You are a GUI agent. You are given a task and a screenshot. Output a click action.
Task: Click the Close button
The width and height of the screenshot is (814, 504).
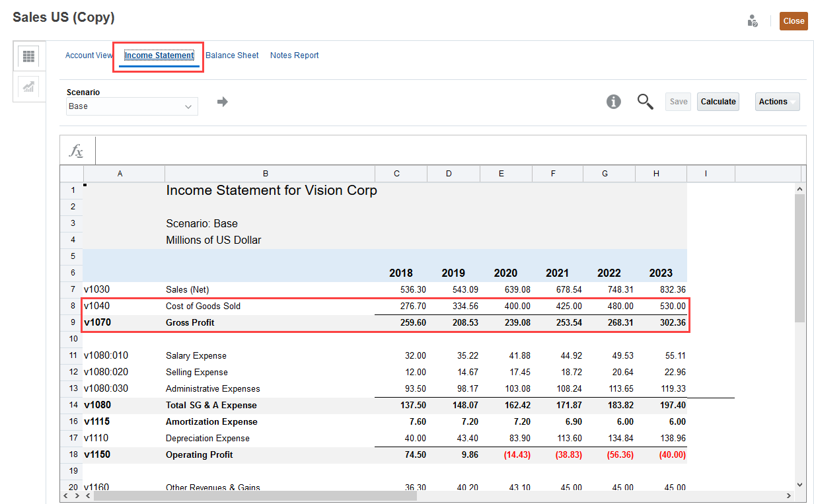[x=794, y=21]
